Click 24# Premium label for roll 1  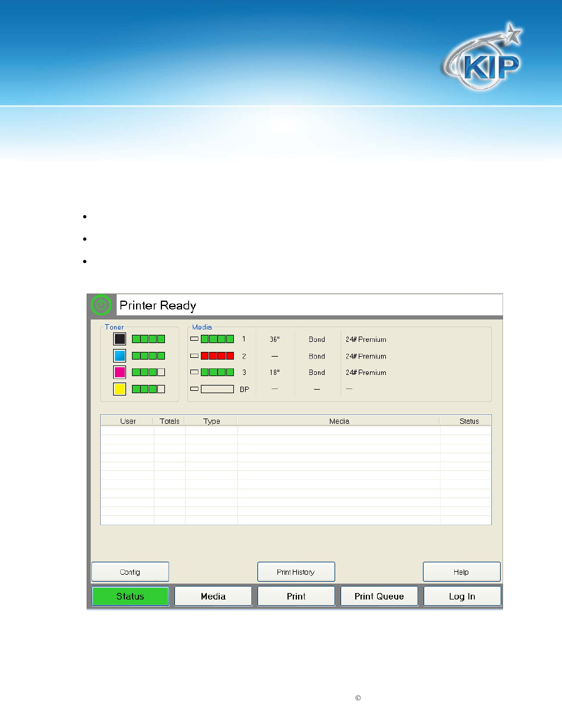coord(366,340)
